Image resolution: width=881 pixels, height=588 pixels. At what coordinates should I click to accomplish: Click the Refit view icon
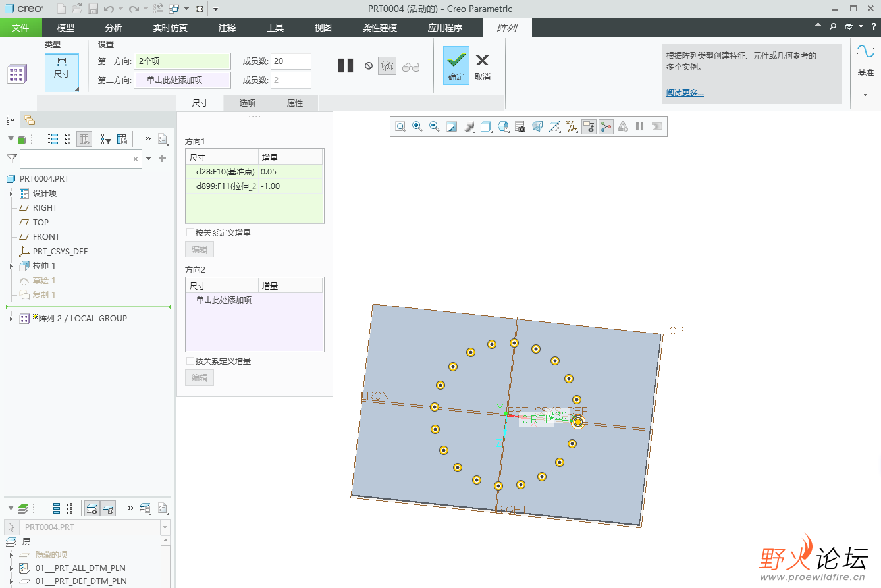pos(400,126)
